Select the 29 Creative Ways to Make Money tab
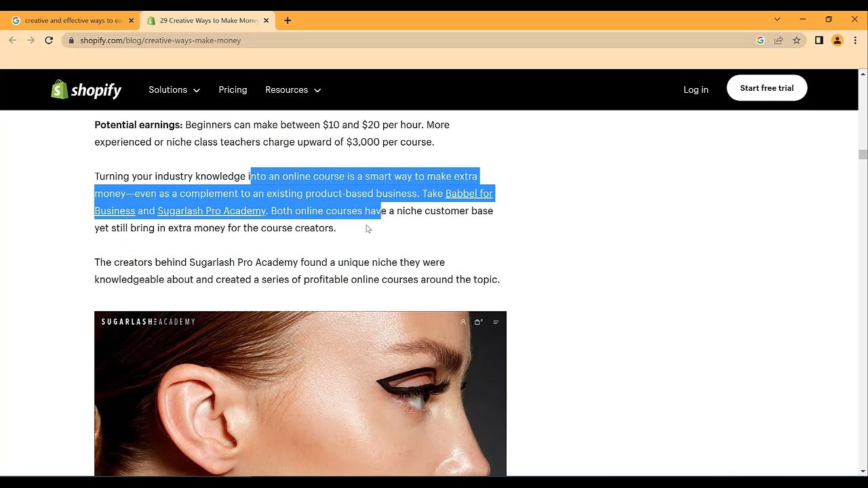 tap(207, 20)
